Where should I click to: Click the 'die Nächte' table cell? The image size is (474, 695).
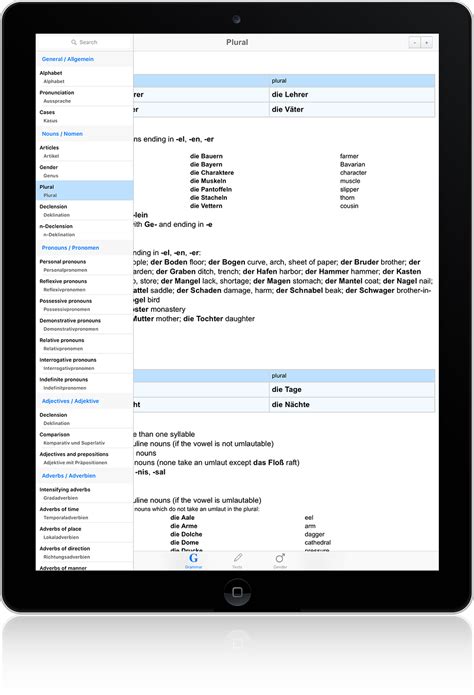[x=352, y=405]
